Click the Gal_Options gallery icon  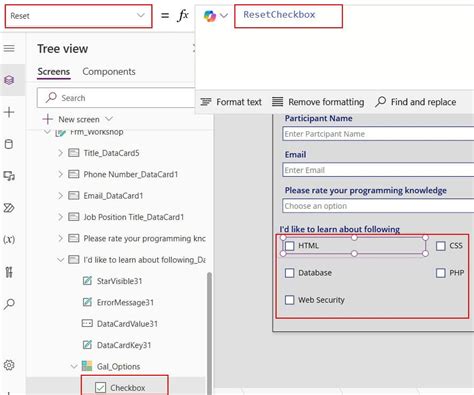[87, 366]
